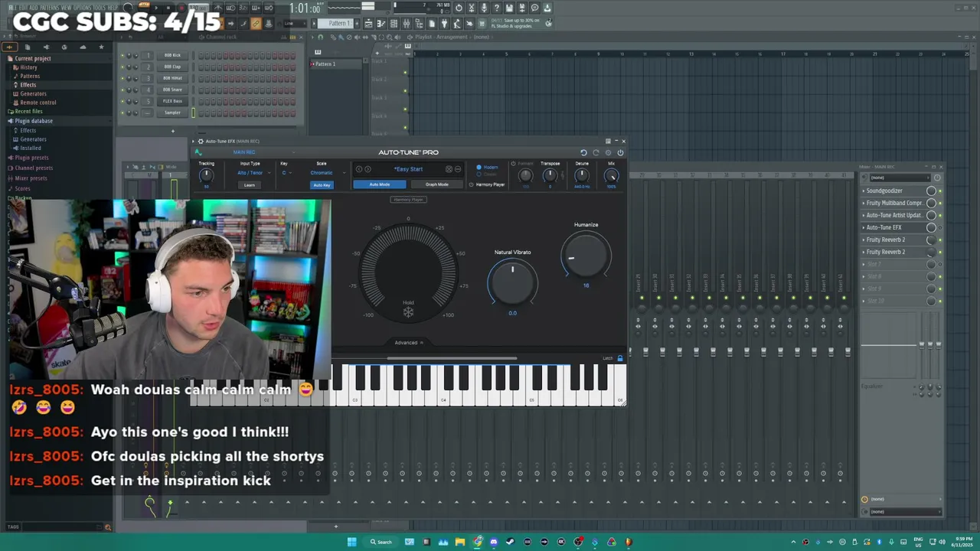Switch to Graph Mode tab

click(436, 184)
